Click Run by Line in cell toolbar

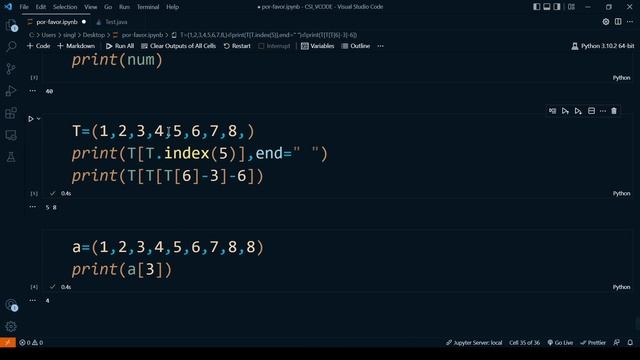click(552, 111)
